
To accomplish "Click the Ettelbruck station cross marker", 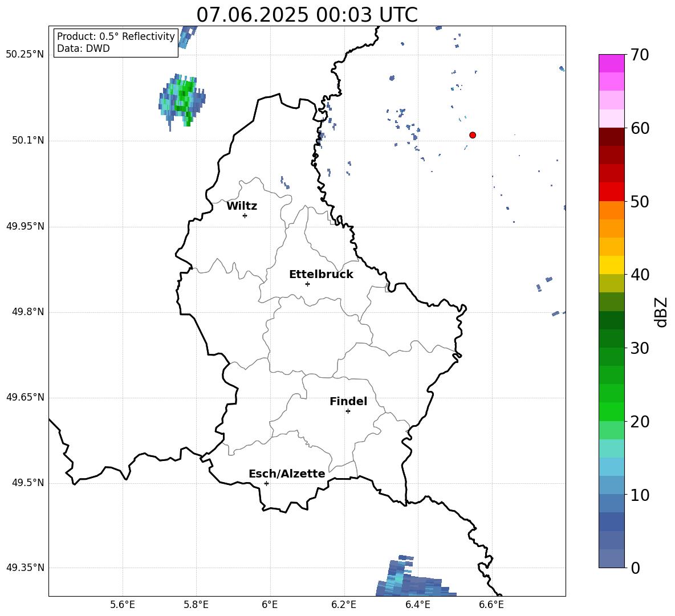I will point(307,284).
